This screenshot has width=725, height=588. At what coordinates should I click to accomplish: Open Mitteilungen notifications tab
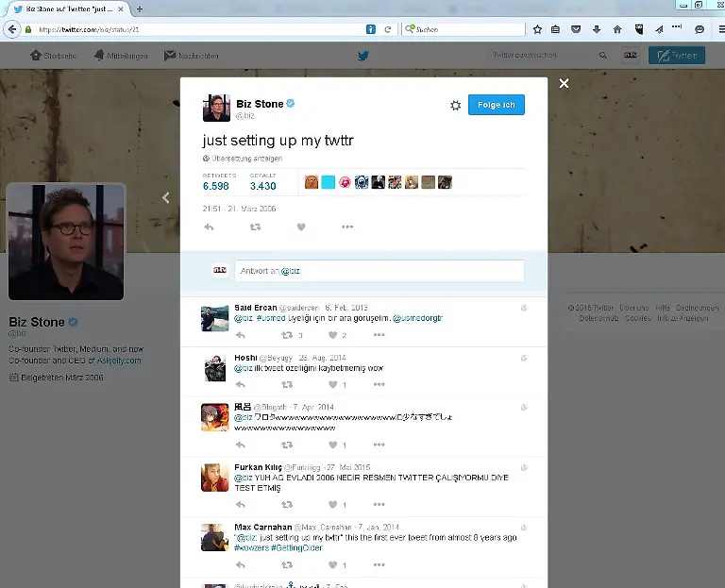121,56
